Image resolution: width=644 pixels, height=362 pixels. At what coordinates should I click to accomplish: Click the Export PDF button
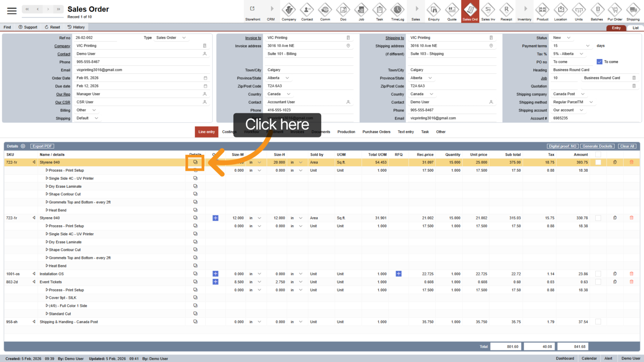point(42,146)
